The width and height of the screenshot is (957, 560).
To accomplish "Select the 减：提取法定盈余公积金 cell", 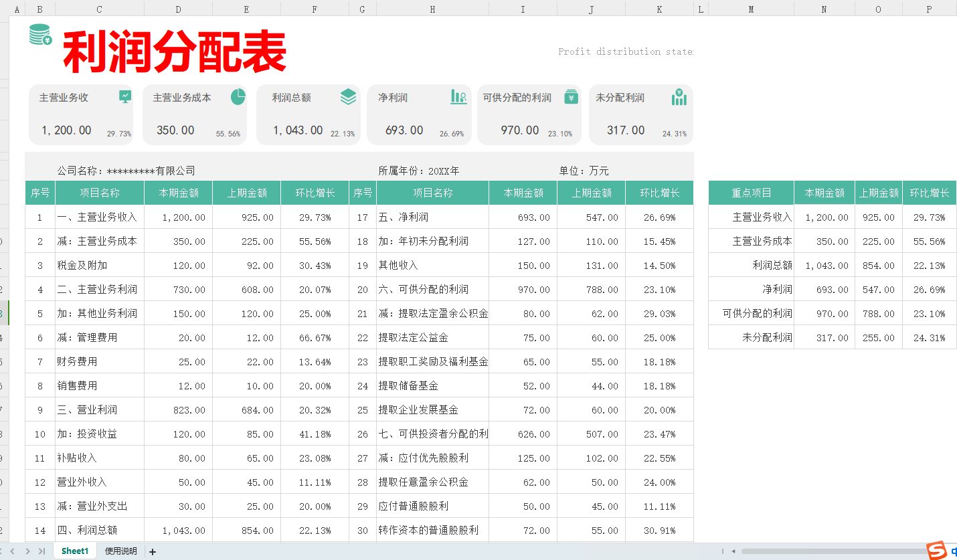I will [432, 314].
